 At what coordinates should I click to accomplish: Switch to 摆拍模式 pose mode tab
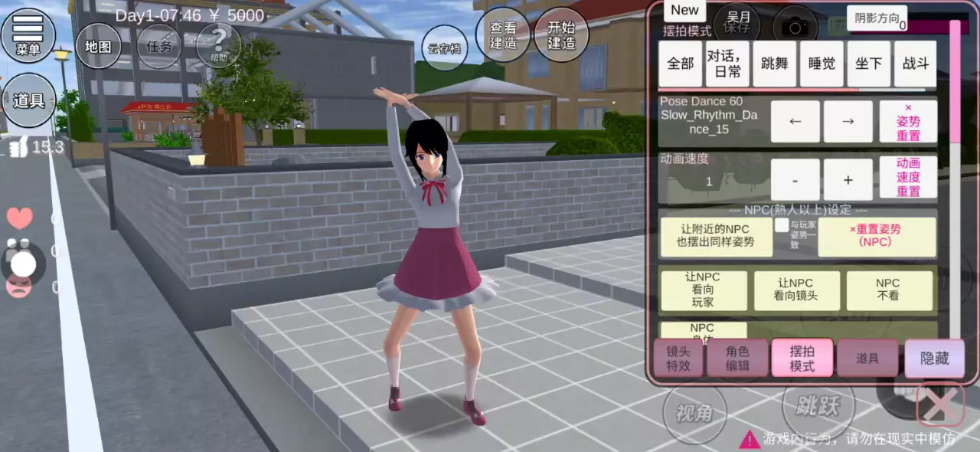[x=802, y=358]
